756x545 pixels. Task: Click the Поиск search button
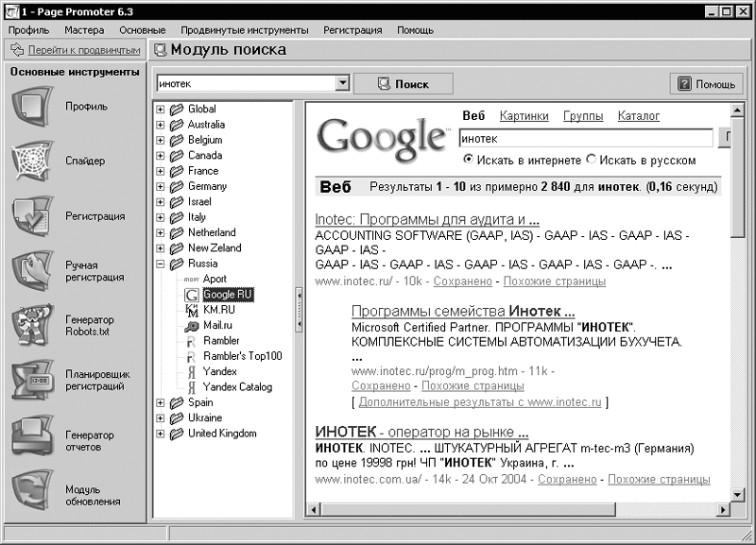(404, 84)
